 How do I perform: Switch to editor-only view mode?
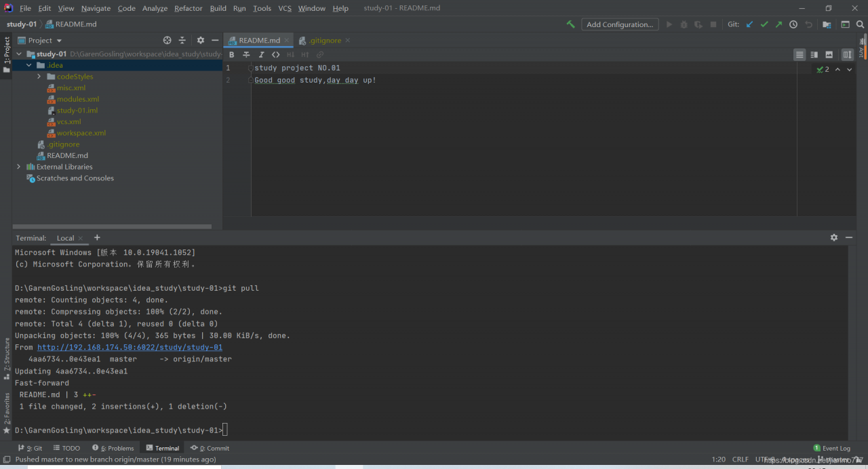pos(800,55)
